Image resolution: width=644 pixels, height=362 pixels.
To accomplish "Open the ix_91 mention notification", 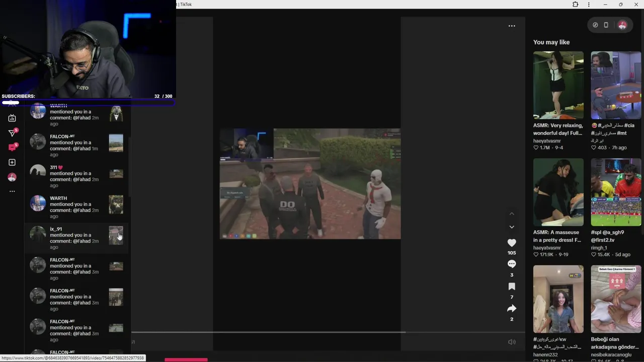I will 76,238.
